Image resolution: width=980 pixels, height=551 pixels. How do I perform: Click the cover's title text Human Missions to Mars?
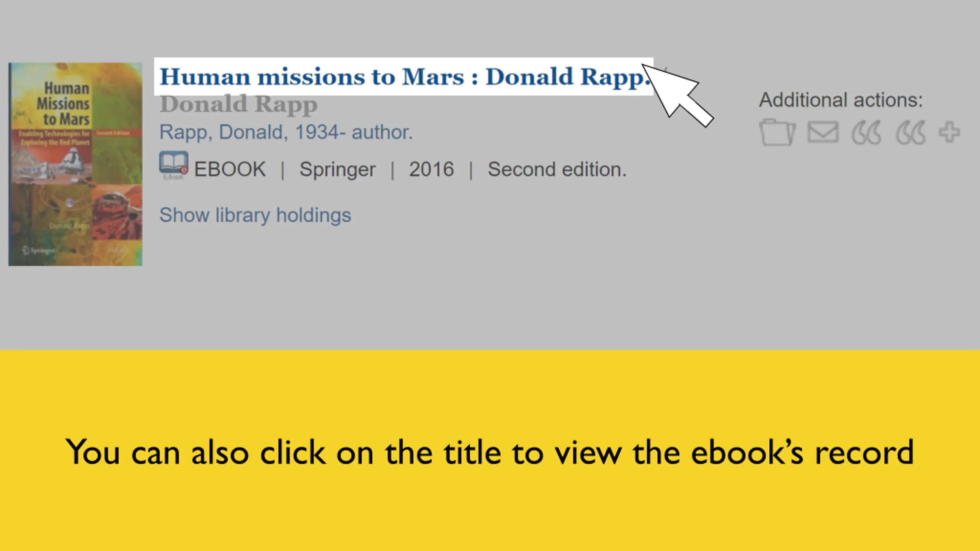(64, 103)
